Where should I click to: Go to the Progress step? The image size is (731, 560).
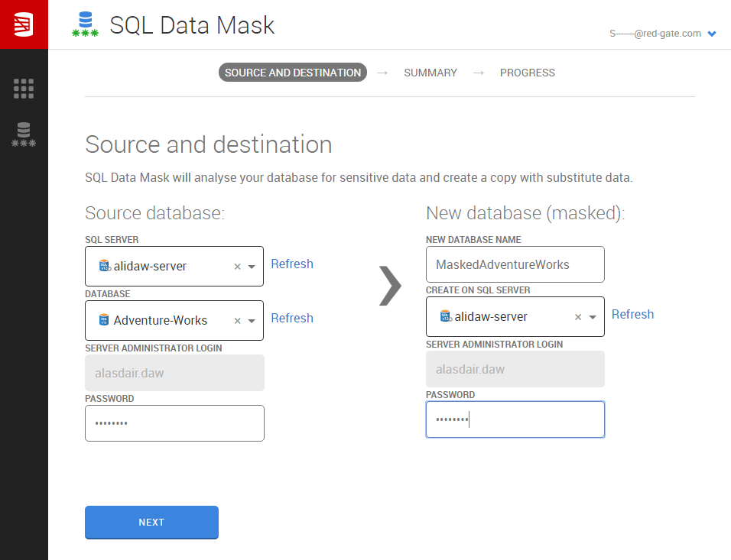pos(528,73)
